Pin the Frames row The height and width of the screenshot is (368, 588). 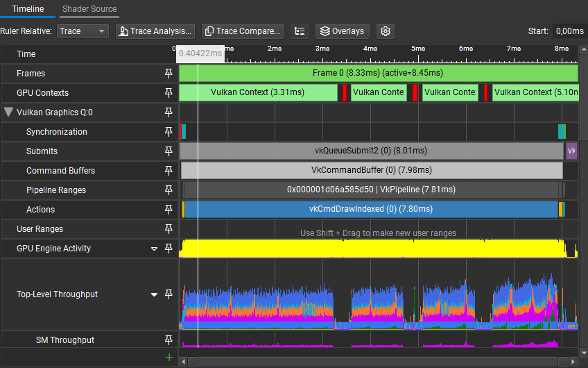click(x=168, y=74)
